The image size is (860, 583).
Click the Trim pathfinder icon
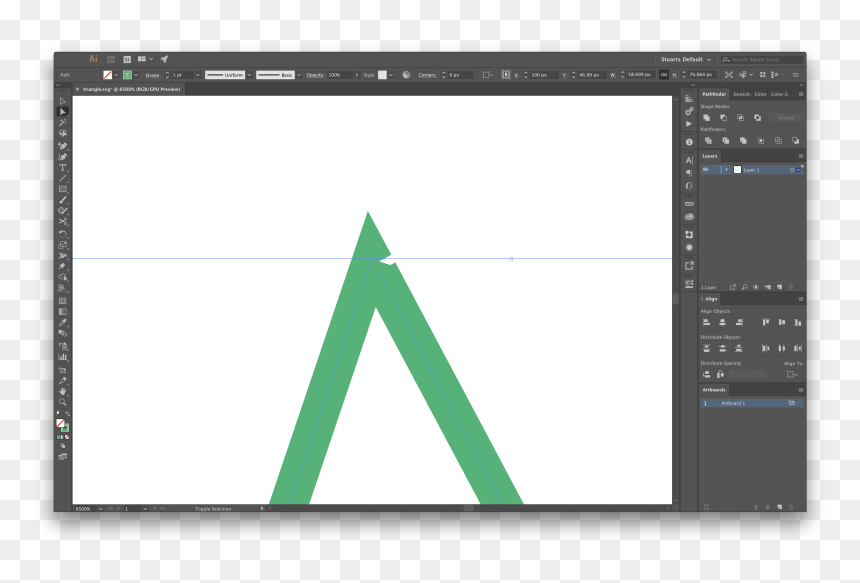point(726,141)
